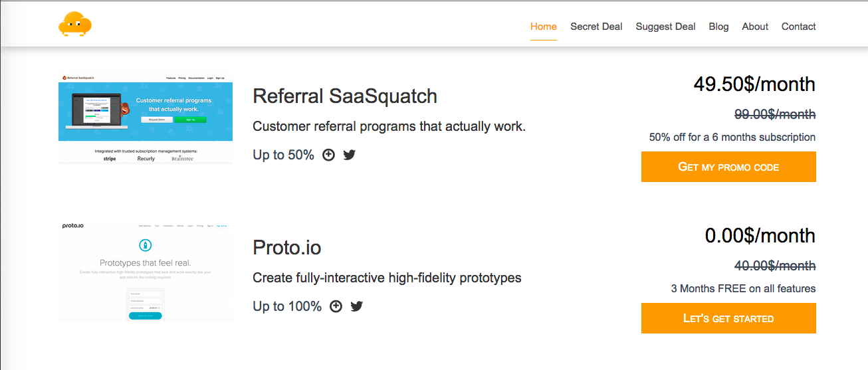Click the Referral SaaSquatch website thumbnail
This screenshot has width=868, height=370.
coord(146,118)
